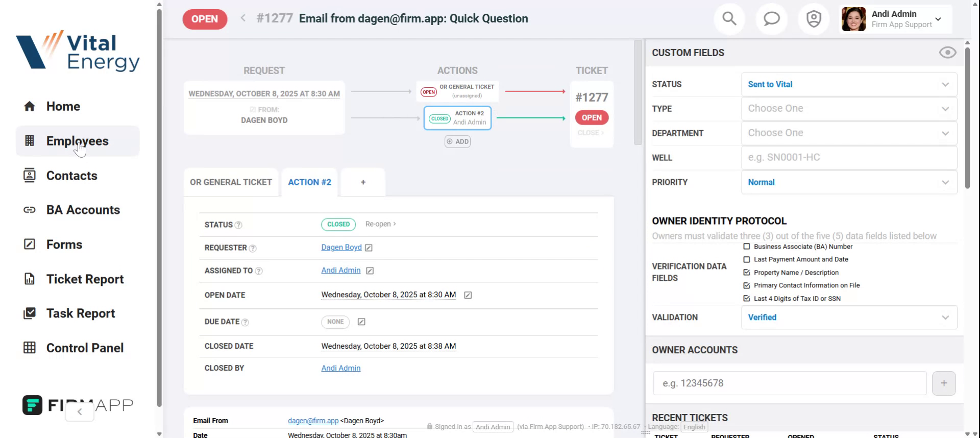
Task: Click the ADD action button
Action: [x=457, y=142]
